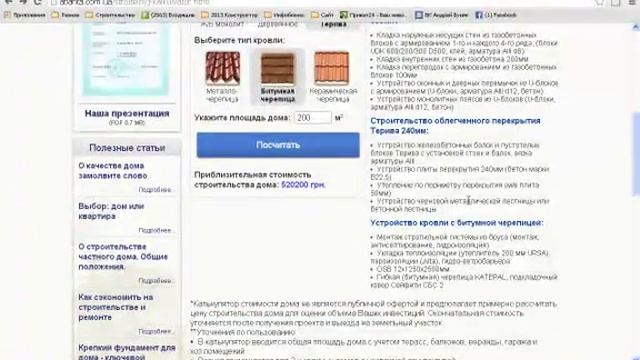Open article Как сэкономить на строительстве и ремонте
Viewport: 640px width, 360px height.
tap(116, 307)
